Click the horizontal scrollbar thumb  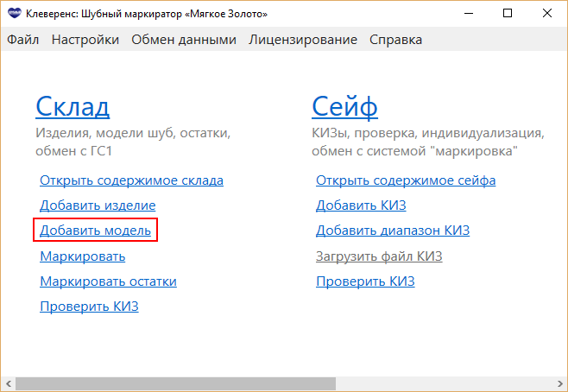click(x=175, y=383)
